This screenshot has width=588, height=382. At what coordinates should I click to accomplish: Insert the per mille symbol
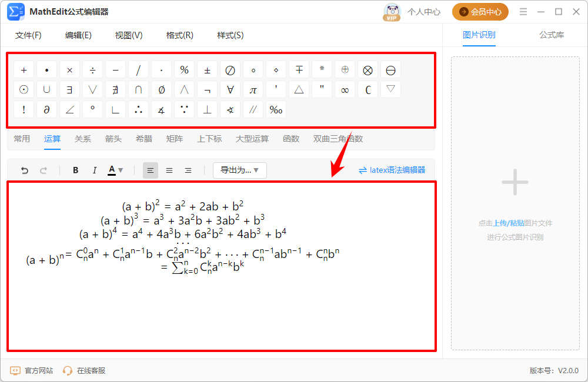coord(276,110)
